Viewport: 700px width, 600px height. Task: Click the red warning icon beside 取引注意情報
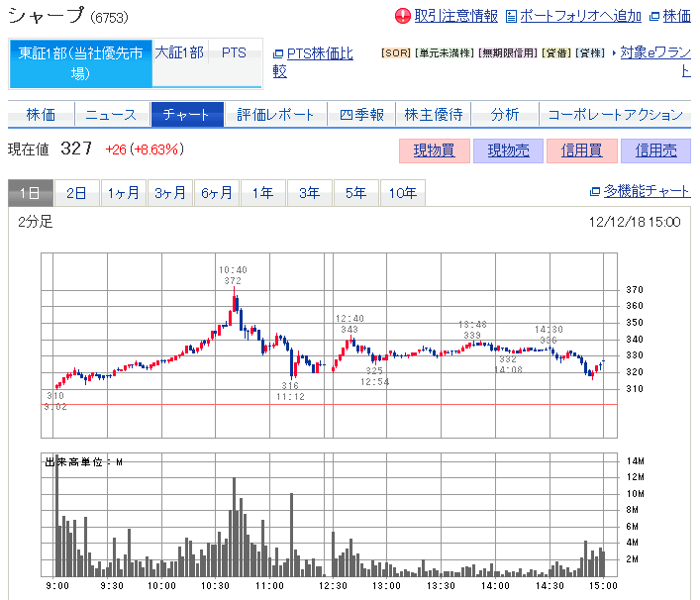click(x=402, y=16)
